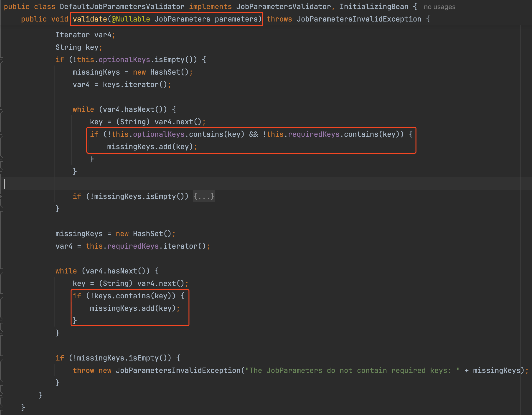This screenshot has width=532, height=415.
Task: Fold the optionalKeys.contains if statement gutter marker
Action: click(1, 134)
